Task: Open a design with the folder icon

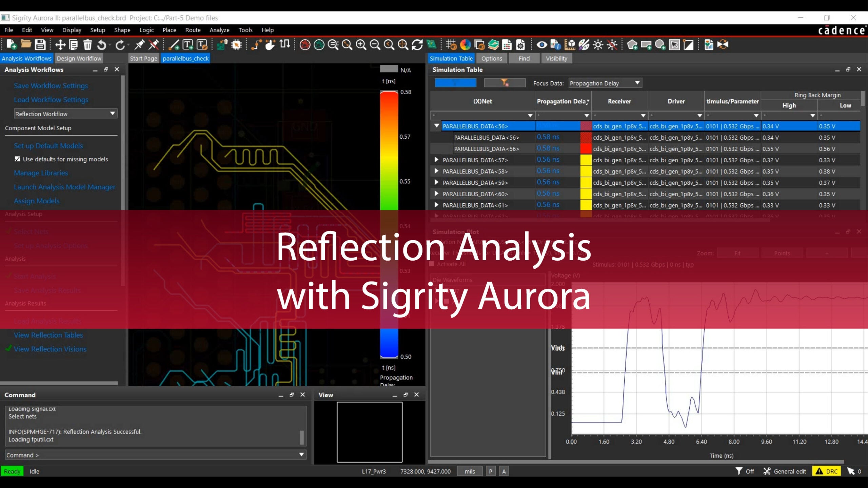Action: (26, 44)
